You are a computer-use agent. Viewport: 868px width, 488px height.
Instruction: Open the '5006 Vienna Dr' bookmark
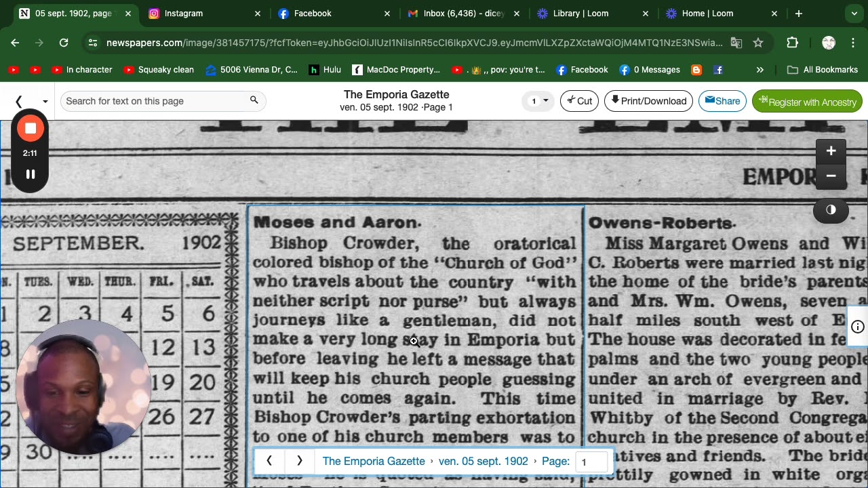click(x=252, y=70)
